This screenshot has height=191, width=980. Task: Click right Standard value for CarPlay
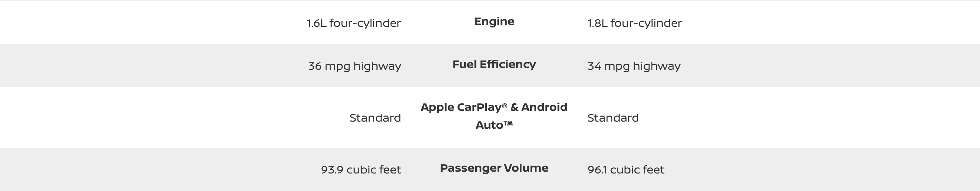[x=613, y=118]
